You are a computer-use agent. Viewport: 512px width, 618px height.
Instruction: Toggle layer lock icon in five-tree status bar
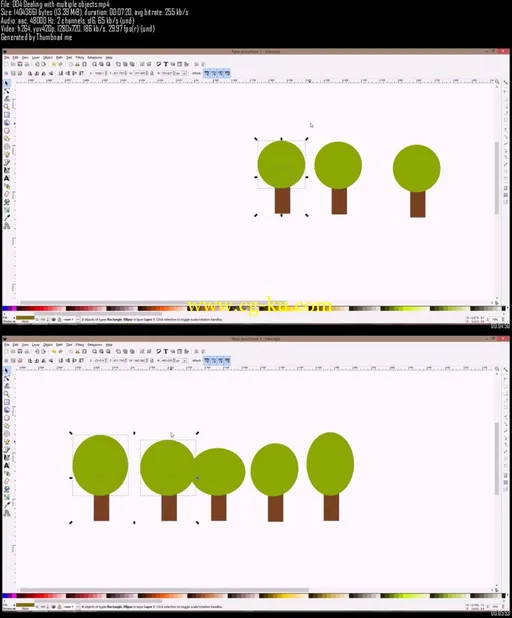59,607
